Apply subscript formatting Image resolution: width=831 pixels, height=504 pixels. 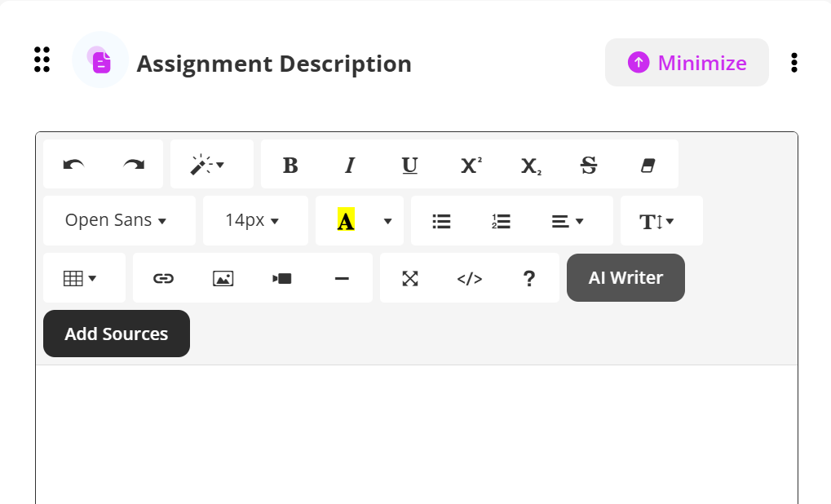[530, 165]
